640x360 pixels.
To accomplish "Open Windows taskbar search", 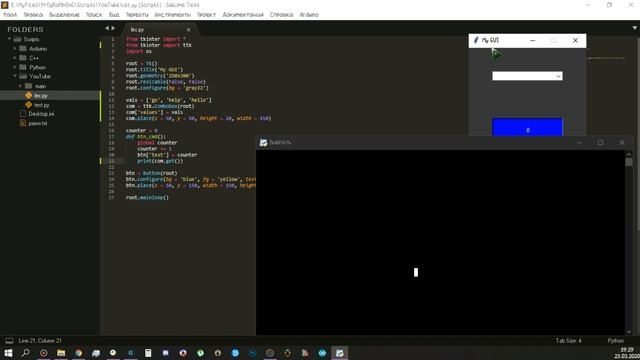I will point(25,353).
